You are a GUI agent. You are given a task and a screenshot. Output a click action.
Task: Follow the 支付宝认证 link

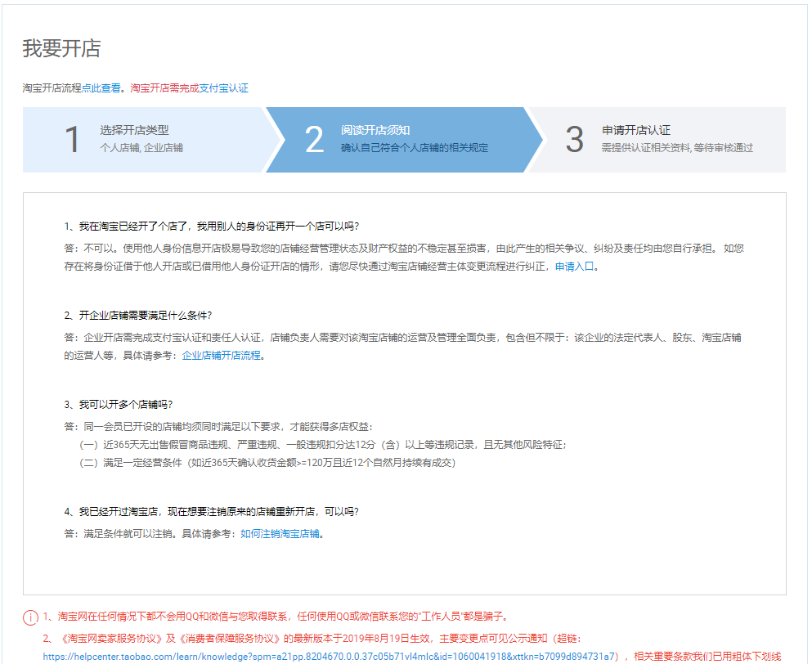(x=224, y=87)
